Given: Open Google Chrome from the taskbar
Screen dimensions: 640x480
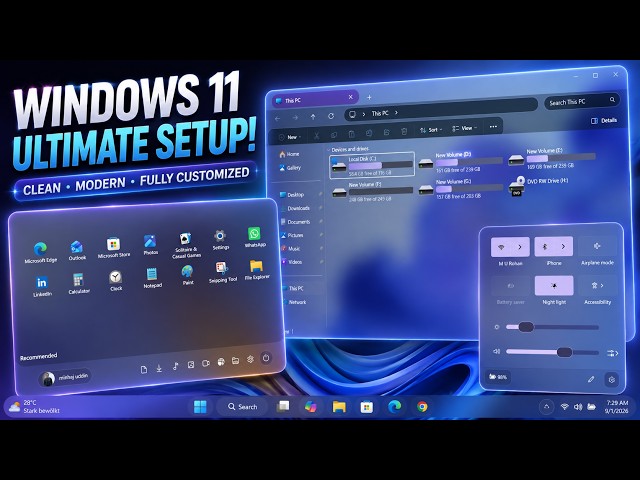Looking at the screenshot, I should click(422, 407).
